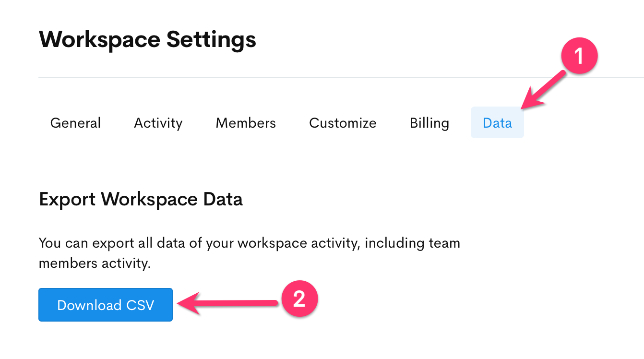Click the word 'Settings' in the page title

211,39
